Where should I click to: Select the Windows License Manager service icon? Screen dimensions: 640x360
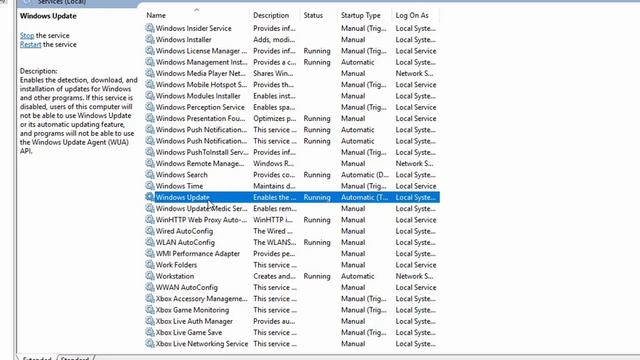[150, 51]
